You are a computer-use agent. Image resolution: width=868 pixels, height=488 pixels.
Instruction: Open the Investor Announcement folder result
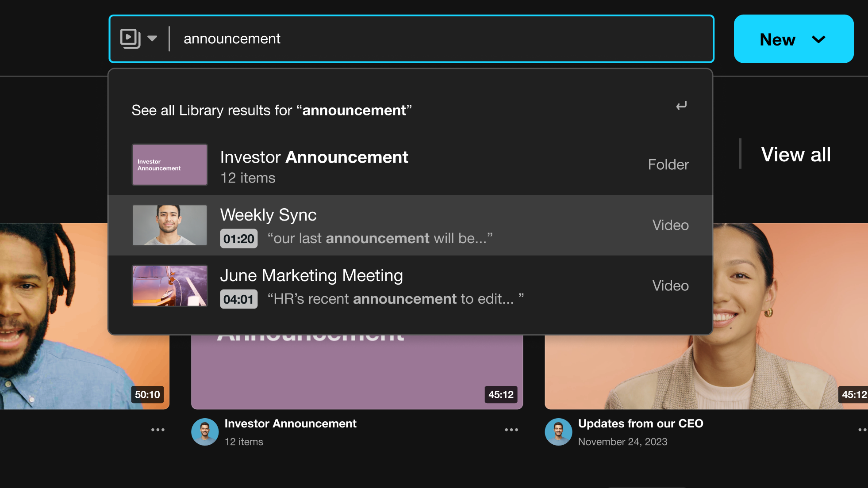click(314, 157)
